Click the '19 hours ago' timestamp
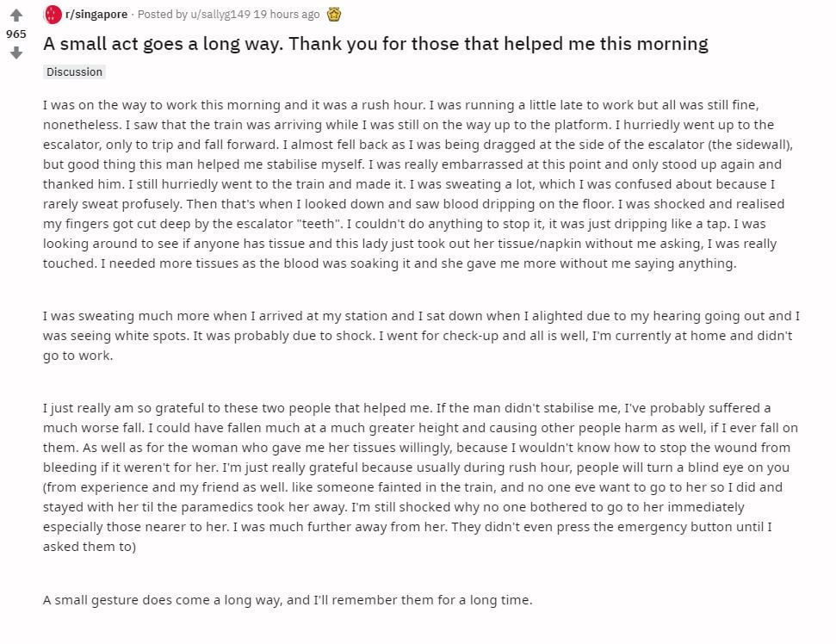This screenshot has height=644, width=836. point(286,14)
